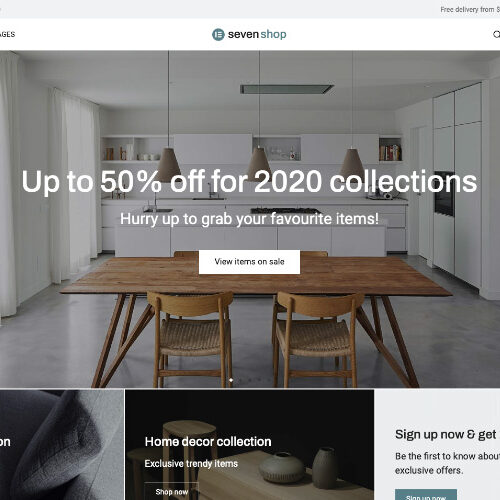Open the Home decor collection heading link
Screen dimensions: 500x500
pyautogui.click(x=208, y=442)
